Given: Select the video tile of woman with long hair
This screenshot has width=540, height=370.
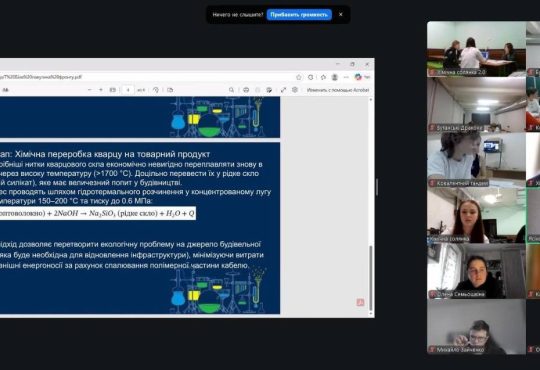Looking at the screenshot, I should pyautogui.click(x=476, y=216).
